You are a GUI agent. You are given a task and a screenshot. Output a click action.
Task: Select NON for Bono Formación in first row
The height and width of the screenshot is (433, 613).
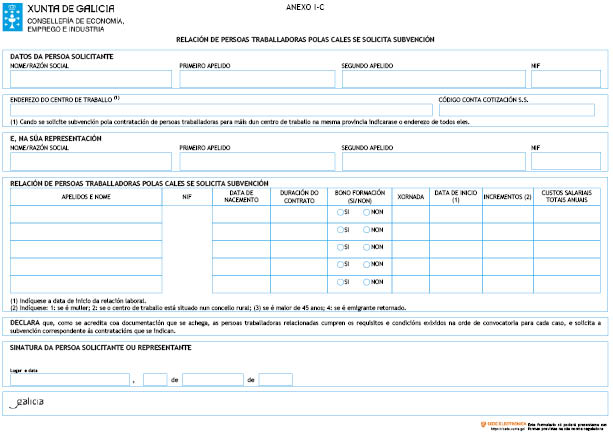(366, 213)
